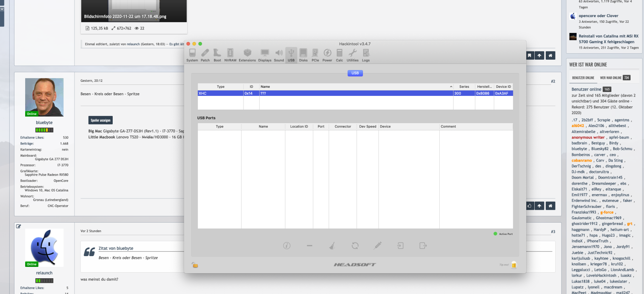644x294 pixels.
Task: Open post number #3 permalink
Action: click(x=553, y=232)
